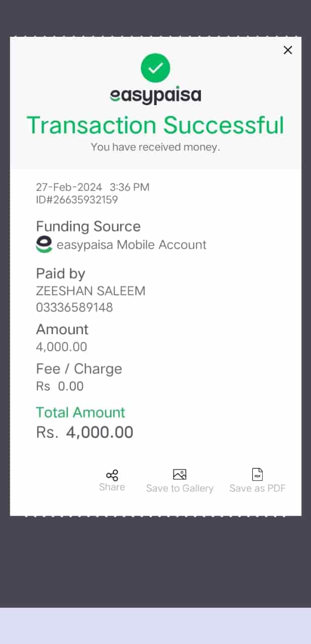Viewport: 311px width, 644px height.
Task: Tap the transaction date 27-Feb-2024
Action: coord(69,187)
